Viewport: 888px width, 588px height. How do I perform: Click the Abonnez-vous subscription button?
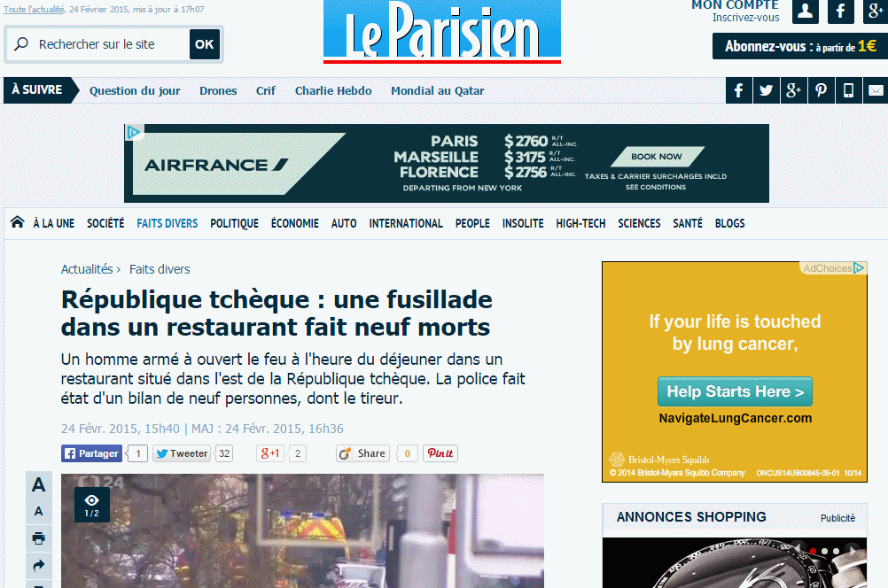(800, 46)
